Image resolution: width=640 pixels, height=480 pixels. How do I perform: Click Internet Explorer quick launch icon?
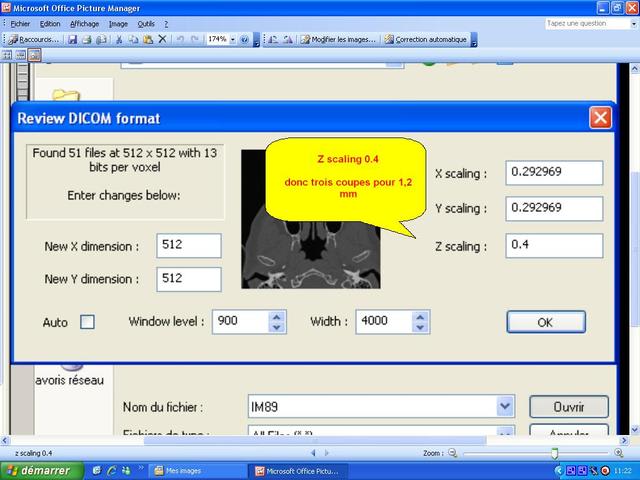(x=111, y=471)
